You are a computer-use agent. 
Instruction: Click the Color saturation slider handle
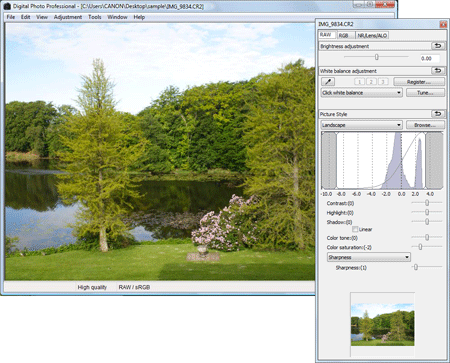pos(420,247)
